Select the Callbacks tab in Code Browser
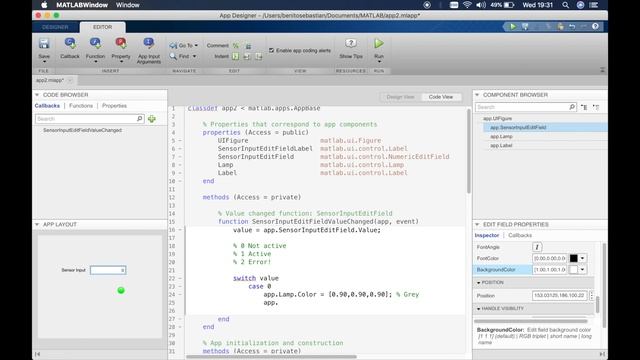This screenshot has width=640, height=360. tap(47, 106)
